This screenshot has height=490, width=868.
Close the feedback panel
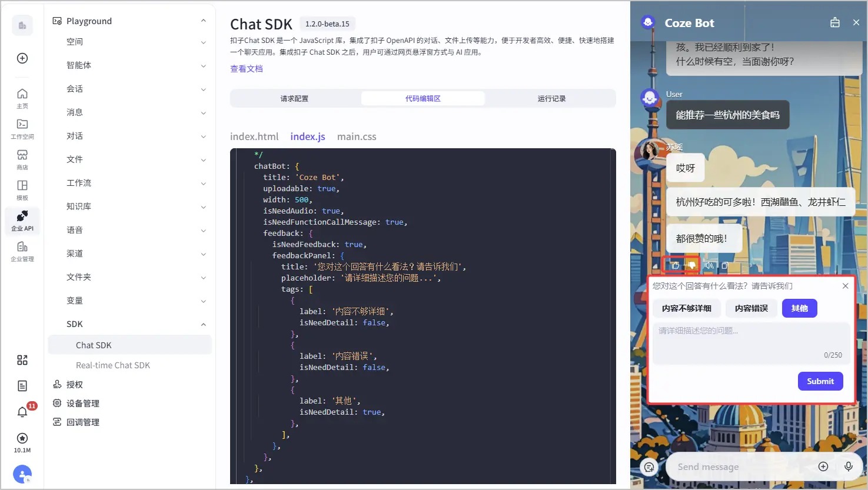(x=846, y=286)
